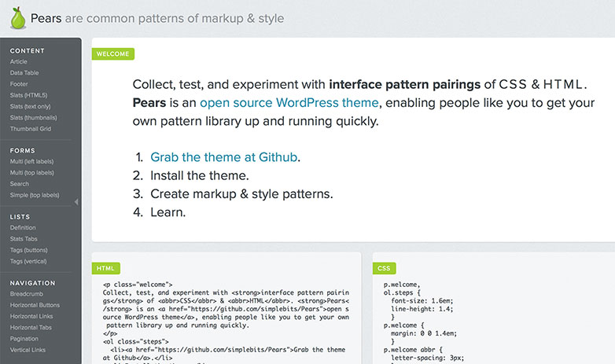Click "interface pattern pairings" bold text
615x364 pixels.
click(x=405, y=84)
